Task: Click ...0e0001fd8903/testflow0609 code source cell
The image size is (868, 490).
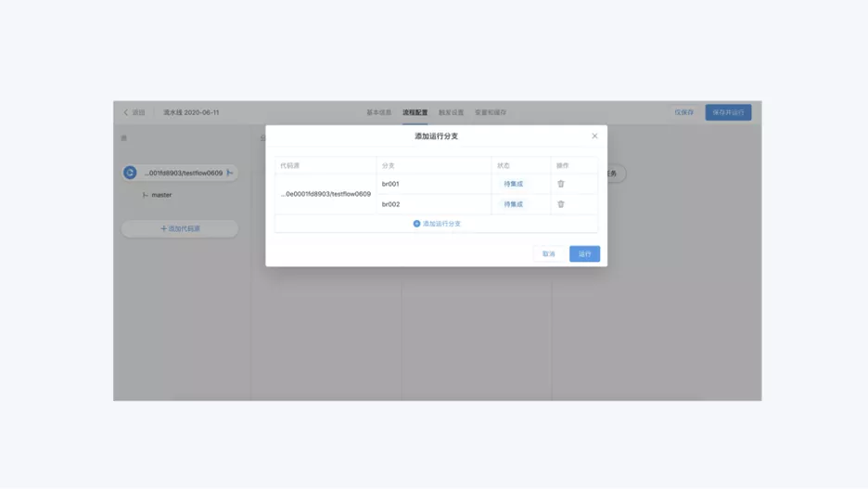Action: (x=325, y=194)
